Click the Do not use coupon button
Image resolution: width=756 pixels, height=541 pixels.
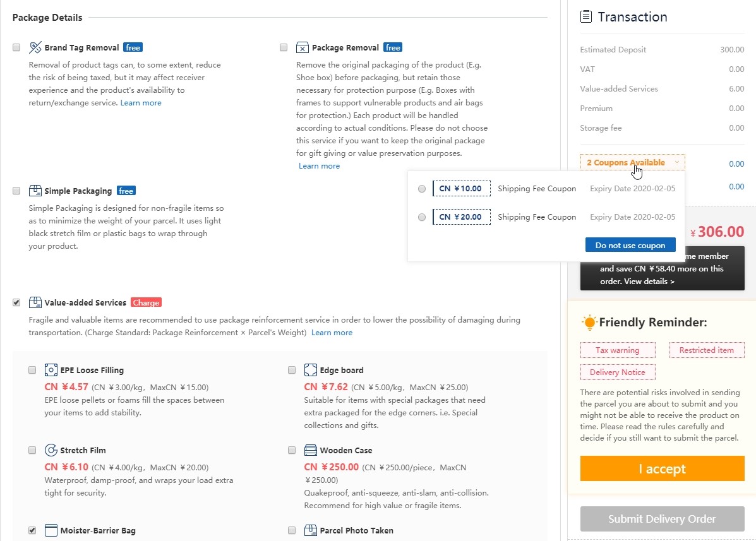630,245
